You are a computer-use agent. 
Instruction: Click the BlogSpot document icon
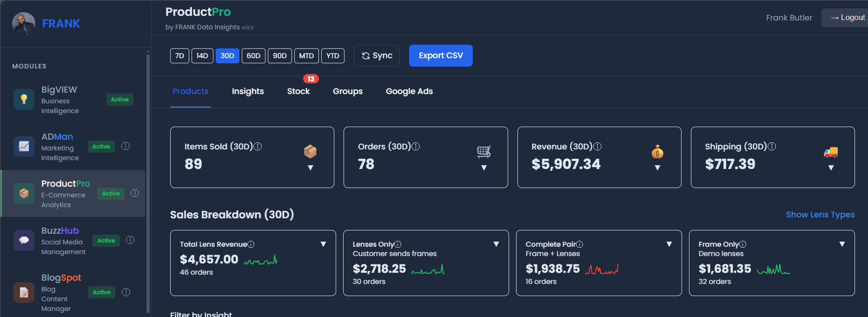[24, 292]
